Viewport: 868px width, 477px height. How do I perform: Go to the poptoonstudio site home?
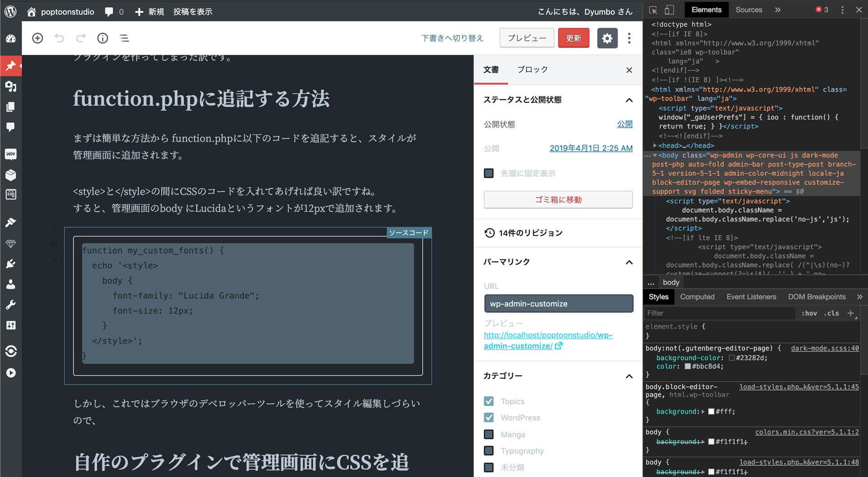(61, 12)
